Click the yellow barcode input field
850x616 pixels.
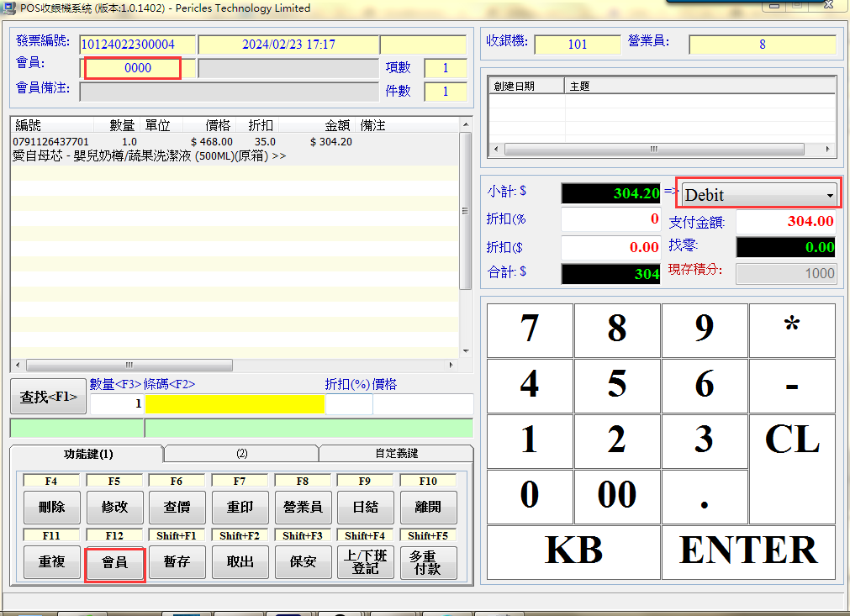tap(235, 404)
